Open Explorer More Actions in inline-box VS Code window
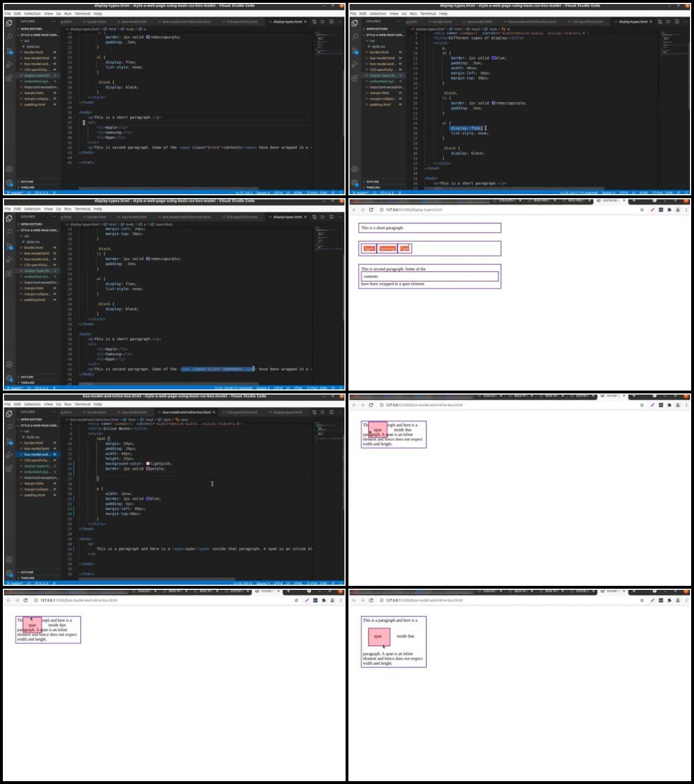Image resolution: width=694 pixels, height=784 pixels. pos(53,412)
